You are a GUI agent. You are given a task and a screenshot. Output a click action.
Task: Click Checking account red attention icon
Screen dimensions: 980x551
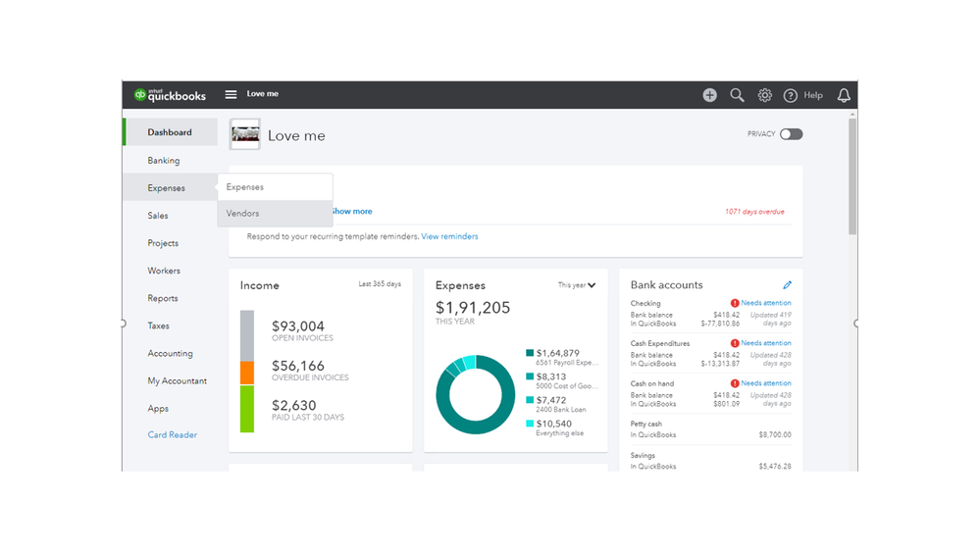coord(735,303)
